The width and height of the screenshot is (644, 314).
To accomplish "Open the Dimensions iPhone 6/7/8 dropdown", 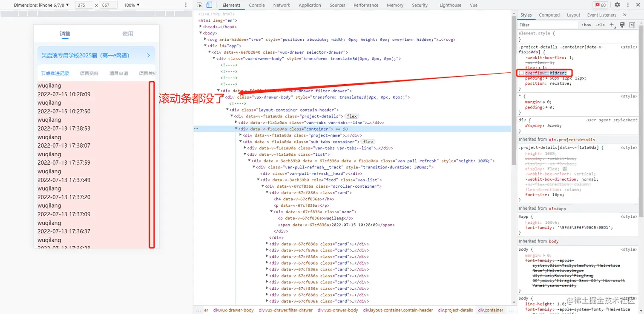I will (41, 5).
